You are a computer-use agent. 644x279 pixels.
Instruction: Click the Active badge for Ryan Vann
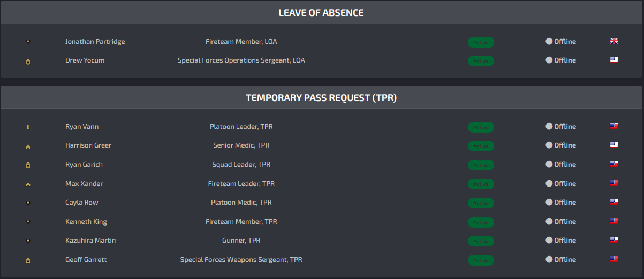[481, 127]
